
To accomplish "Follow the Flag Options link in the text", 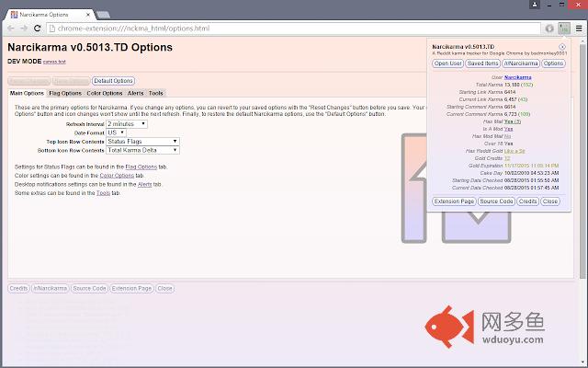I will point(141,167).
